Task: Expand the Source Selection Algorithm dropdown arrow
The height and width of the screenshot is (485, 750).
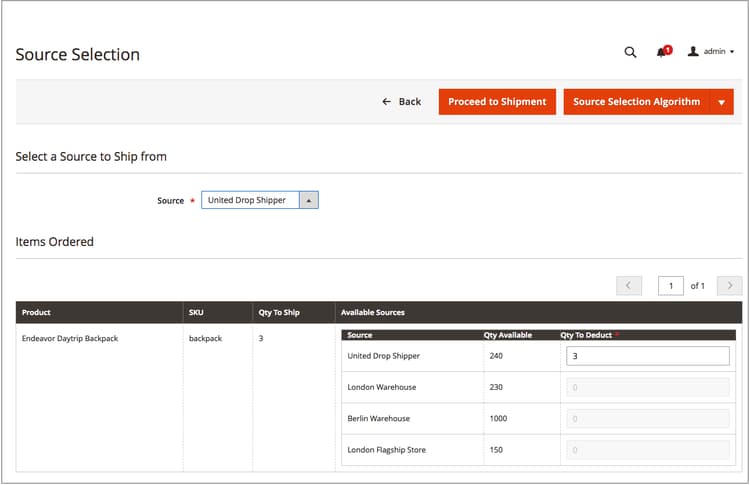Action: click(x=721, y=102)
